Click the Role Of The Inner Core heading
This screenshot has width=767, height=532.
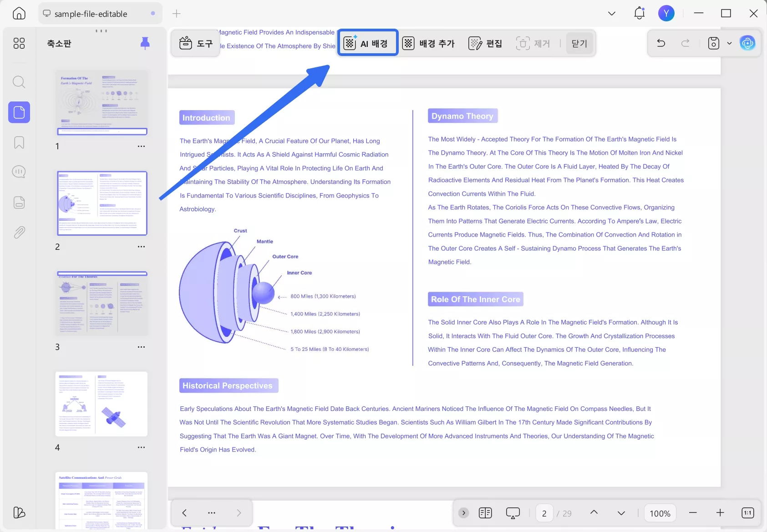click(x=476, y=299)
